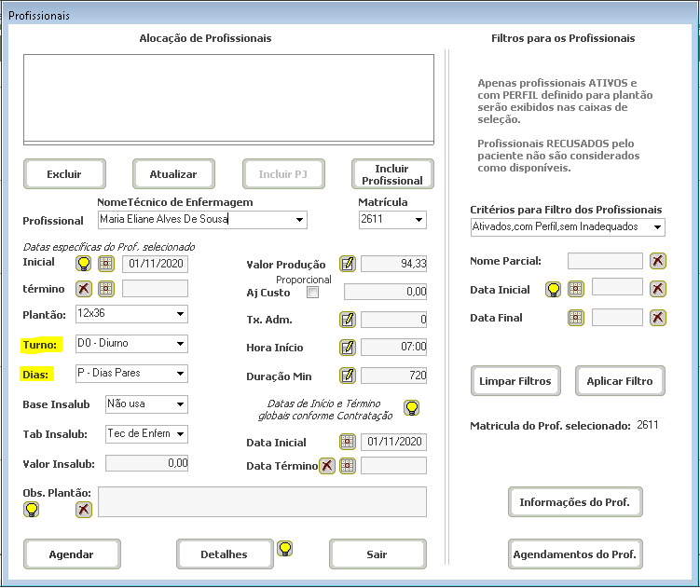This screenshot has width=700, height=588.
Task: Expand the Turno D0 - Diurno dropdown
Action: tap(180, 344)
